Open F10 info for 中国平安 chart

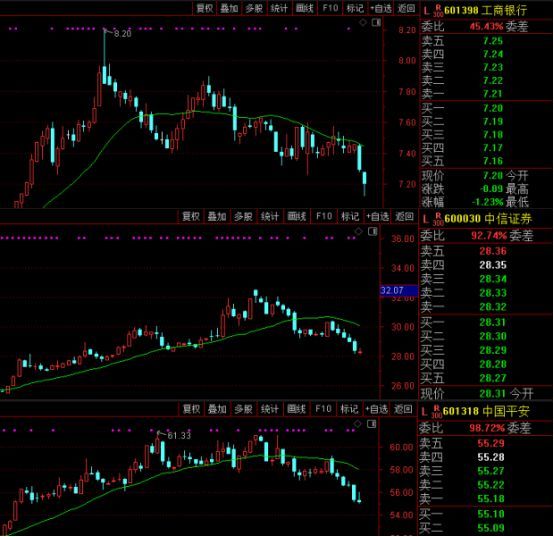(323, 409)
